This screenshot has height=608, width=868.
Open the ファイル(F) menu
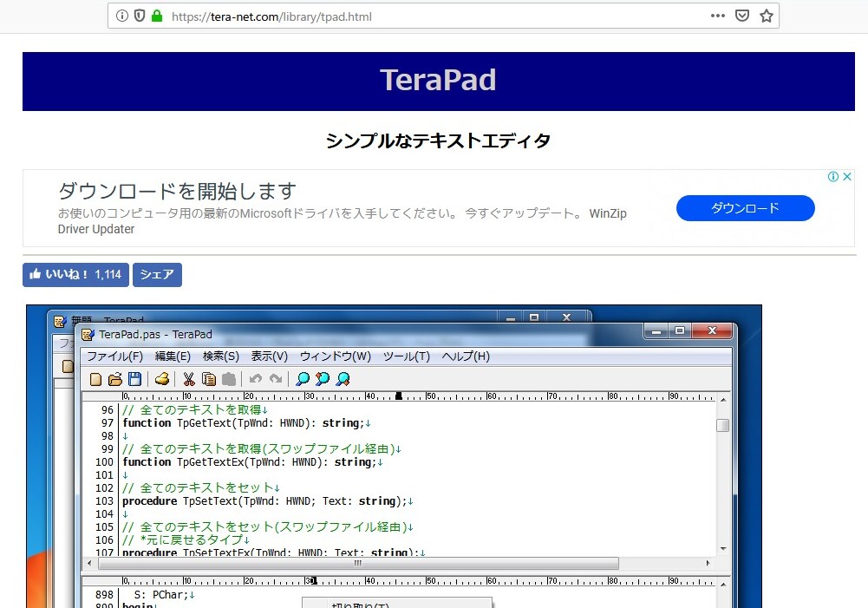point(114,356)
